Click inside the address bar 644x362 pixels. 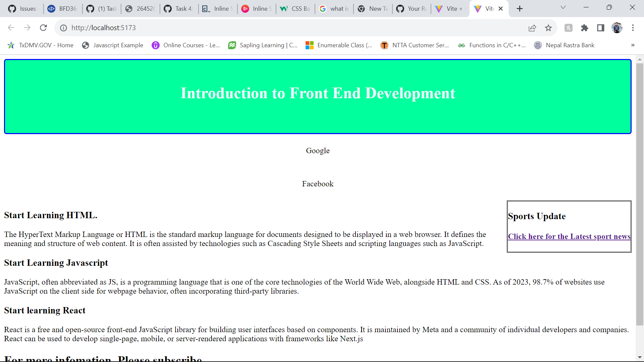pyautogui.click(x=235, y=28)
